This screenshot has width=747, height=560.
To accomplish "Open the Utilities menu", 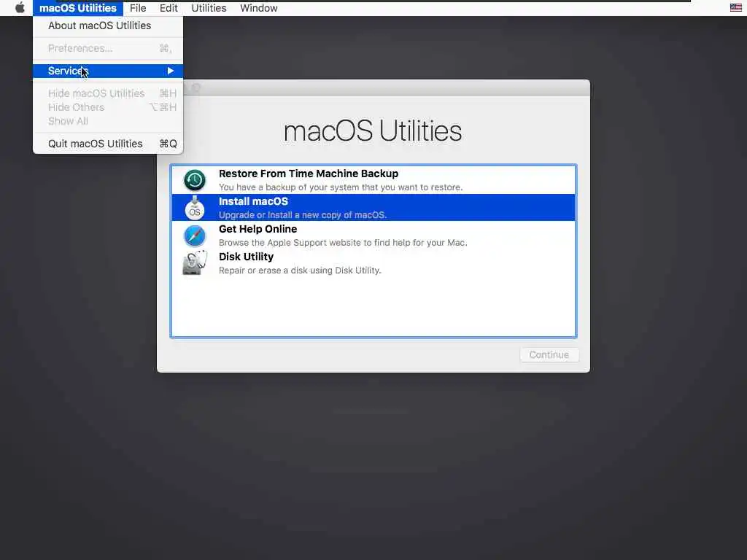I will (209, 8).
